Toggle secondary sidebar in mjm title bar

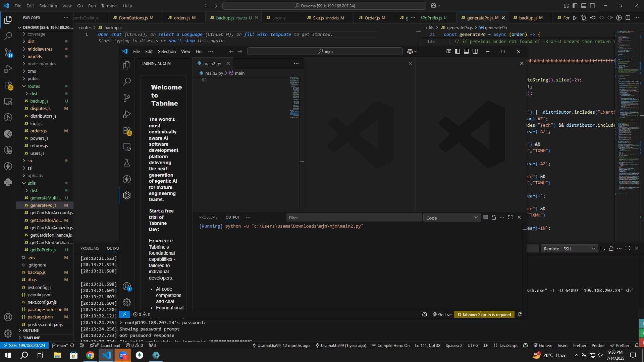(x=475, y=51)
